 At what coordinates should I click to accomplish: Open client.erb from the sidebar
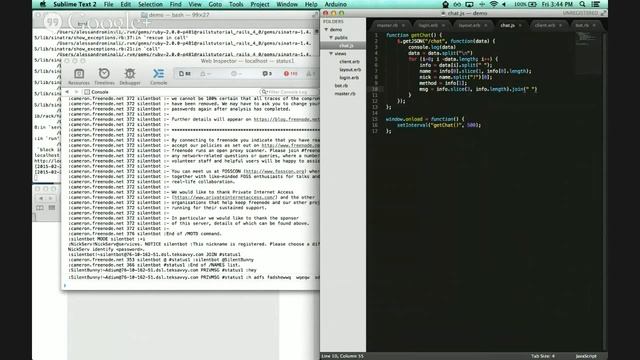[349, 62]
